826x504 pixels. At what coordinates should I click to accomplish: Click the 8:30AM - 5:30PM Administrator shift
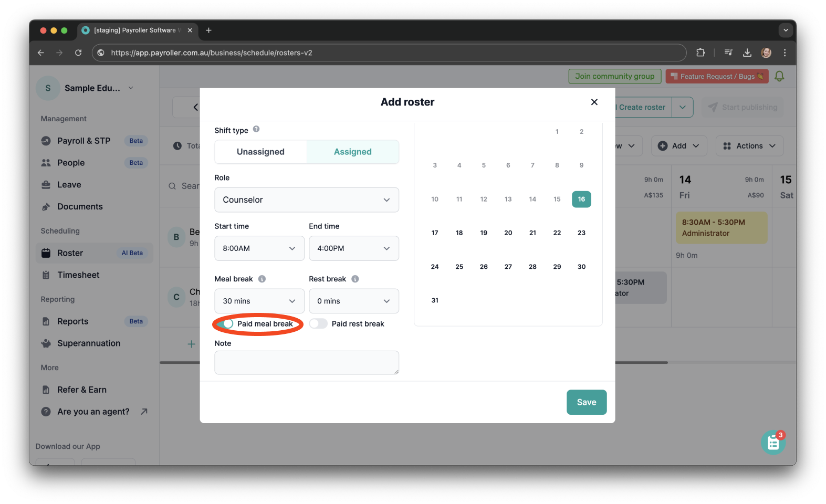(x=722, y=228)
